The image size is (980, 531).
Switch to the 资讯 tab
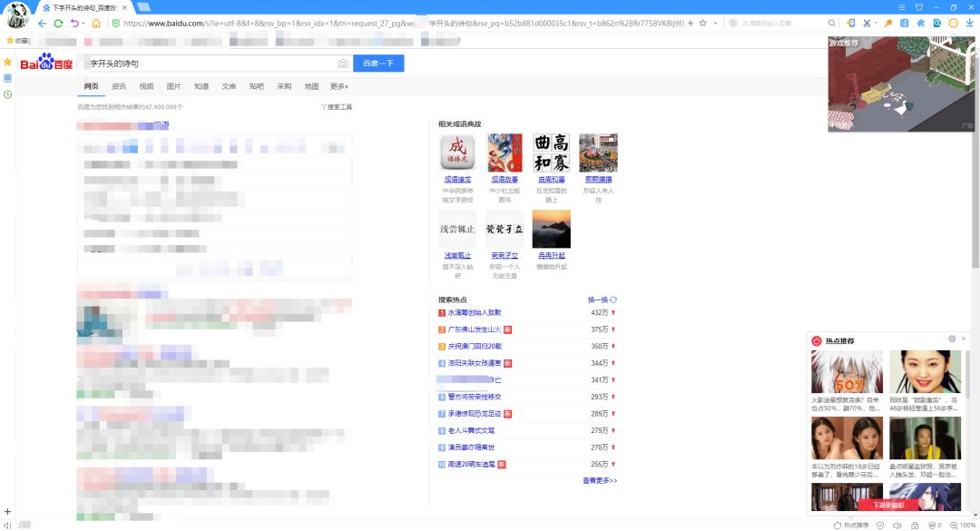[119, 86]
